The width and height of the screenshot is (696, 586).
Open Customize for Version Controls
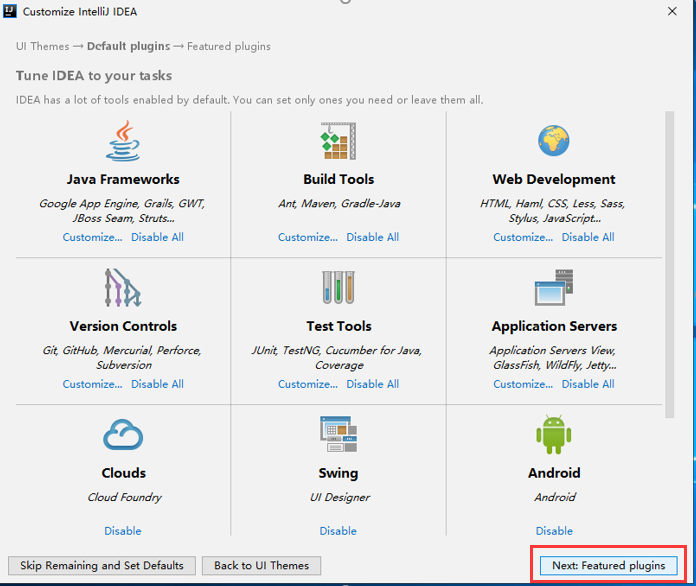(x=92, y=384)
